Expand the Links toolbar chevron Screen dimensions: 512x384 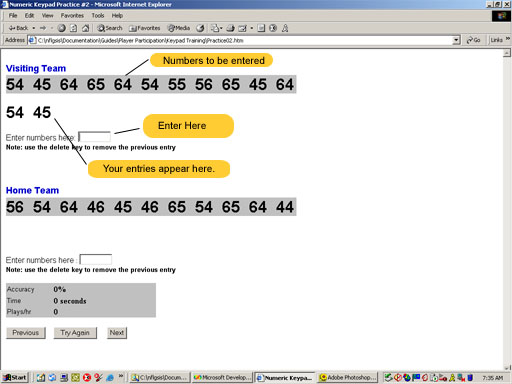click(508, 39)
